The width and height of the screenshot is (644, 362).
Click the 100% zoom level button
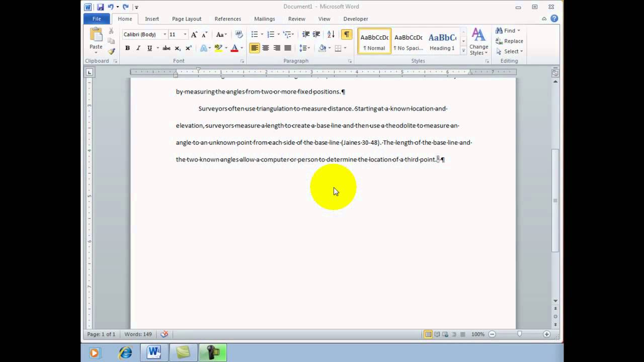[x=478, y=334]
